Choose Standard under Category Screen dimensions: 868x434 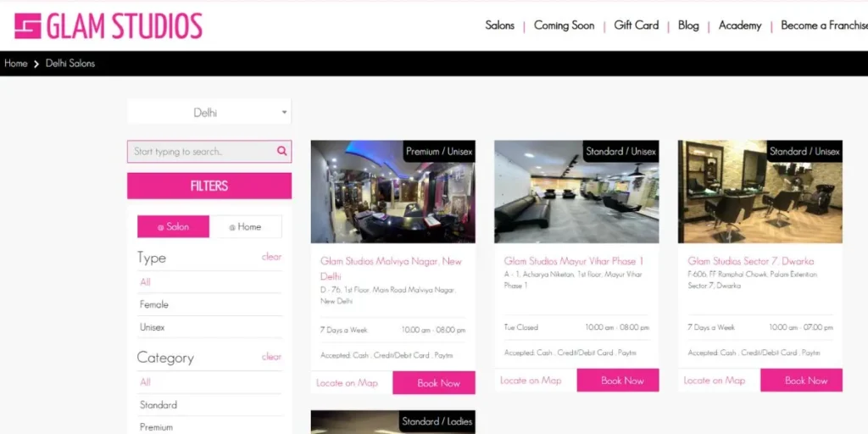[159, 405]
